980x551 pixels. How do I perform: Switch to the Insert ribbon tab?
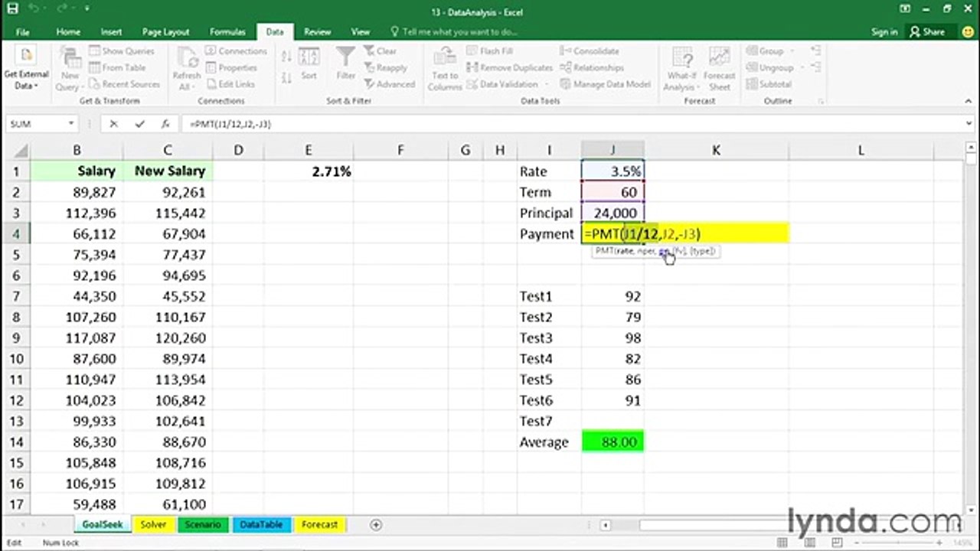click(x=111, y=32)
